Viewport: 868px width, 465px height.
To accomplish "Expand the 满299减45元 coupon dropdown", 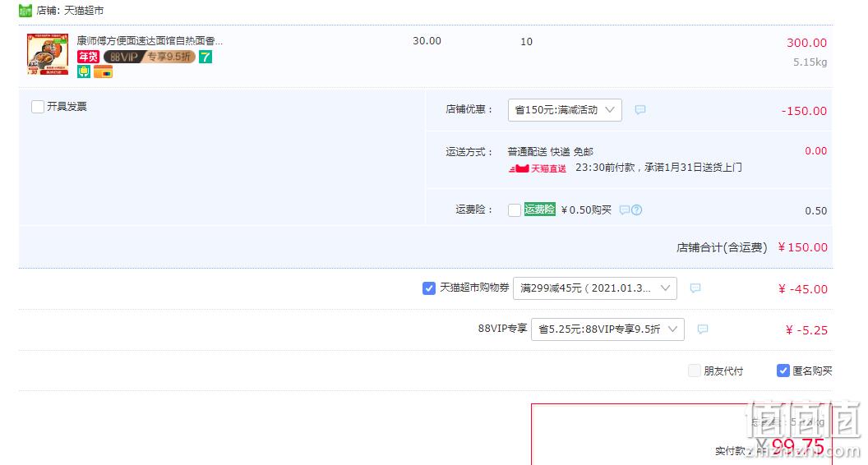I will [x=594, y=288].
